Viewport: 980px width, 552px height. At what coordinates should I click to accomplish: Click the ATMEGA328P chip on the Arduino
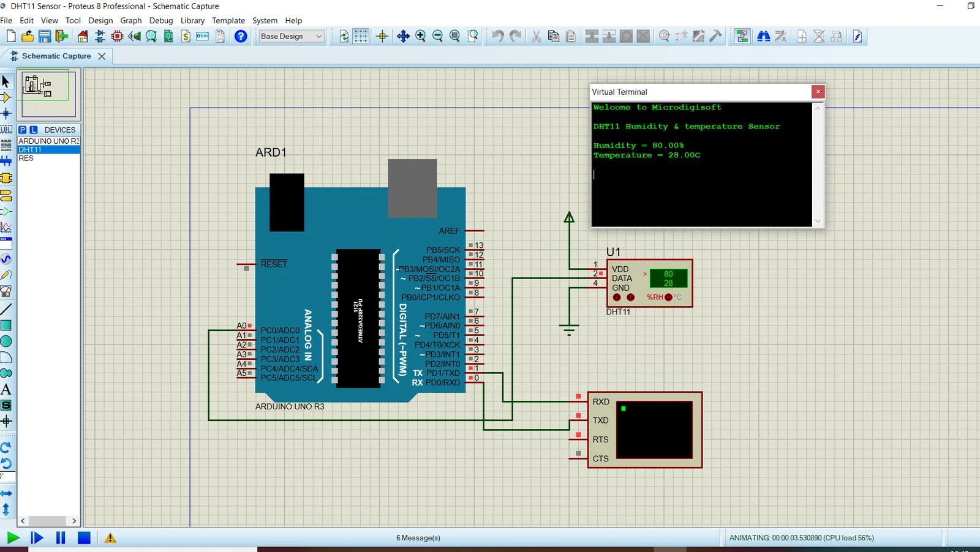point(358,318)
